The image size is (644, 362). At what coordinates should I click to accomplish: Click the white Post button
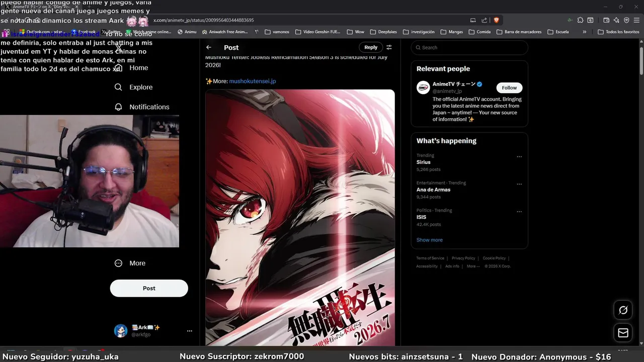click(x=149, y=288)
